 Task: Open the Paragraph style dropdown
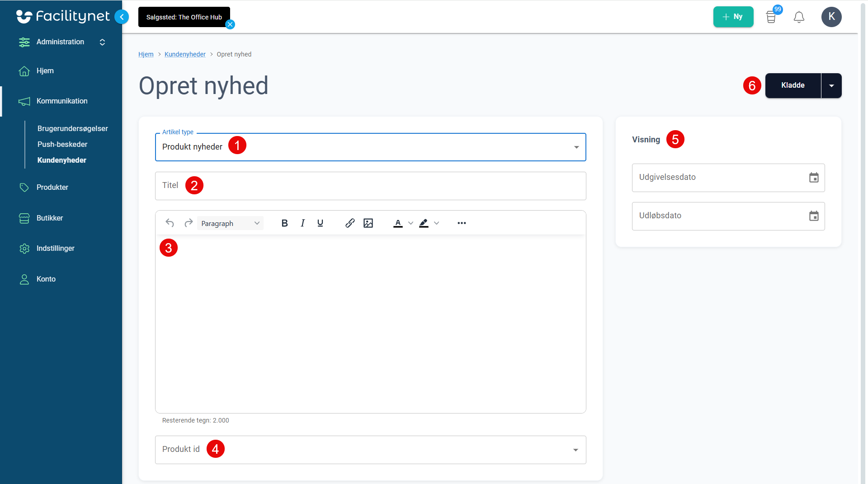click(x=230, y=223)
